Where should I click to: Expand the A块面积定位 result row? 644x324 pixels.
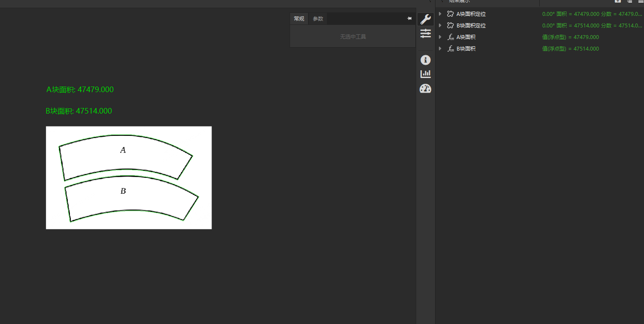click(440, 14)
